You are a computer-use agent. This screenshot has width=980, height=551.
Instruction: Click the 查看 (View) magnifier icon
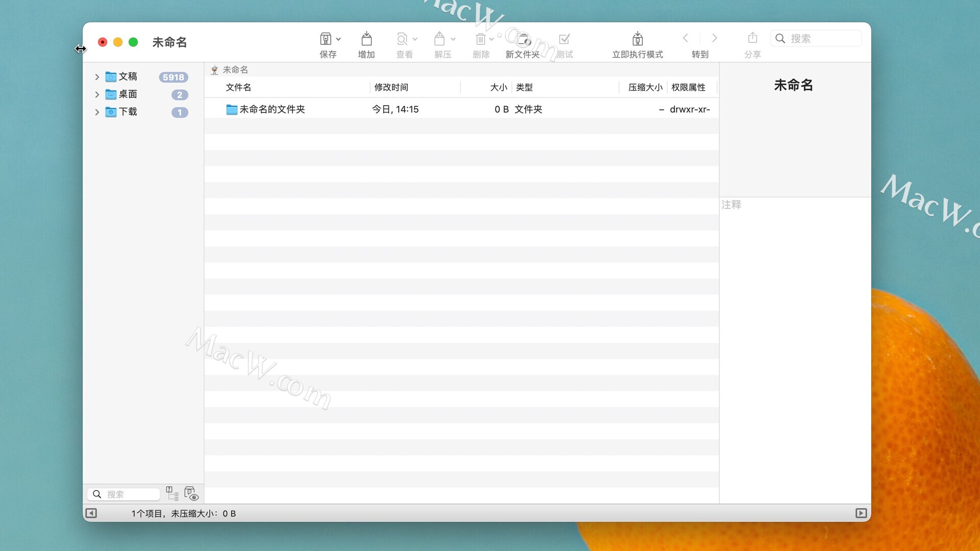402,39
